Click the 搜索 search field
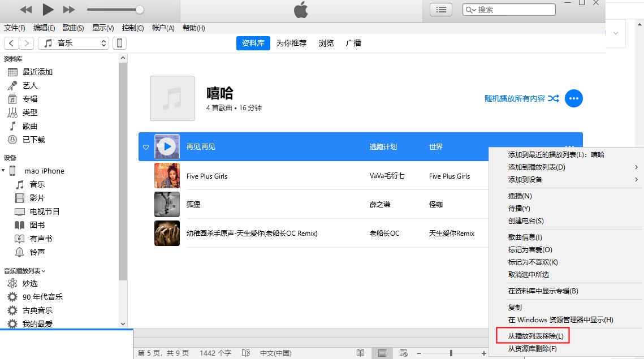This screenshot has height=359, width=644. tap(509, 10)
